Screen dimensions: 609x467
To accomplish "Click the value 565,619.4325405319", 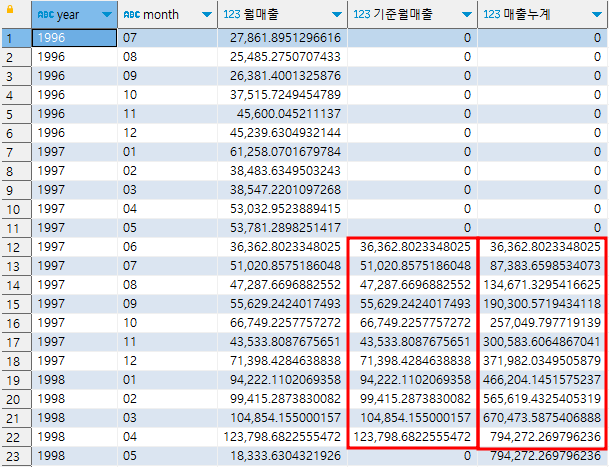I will [x=543, y=399].
